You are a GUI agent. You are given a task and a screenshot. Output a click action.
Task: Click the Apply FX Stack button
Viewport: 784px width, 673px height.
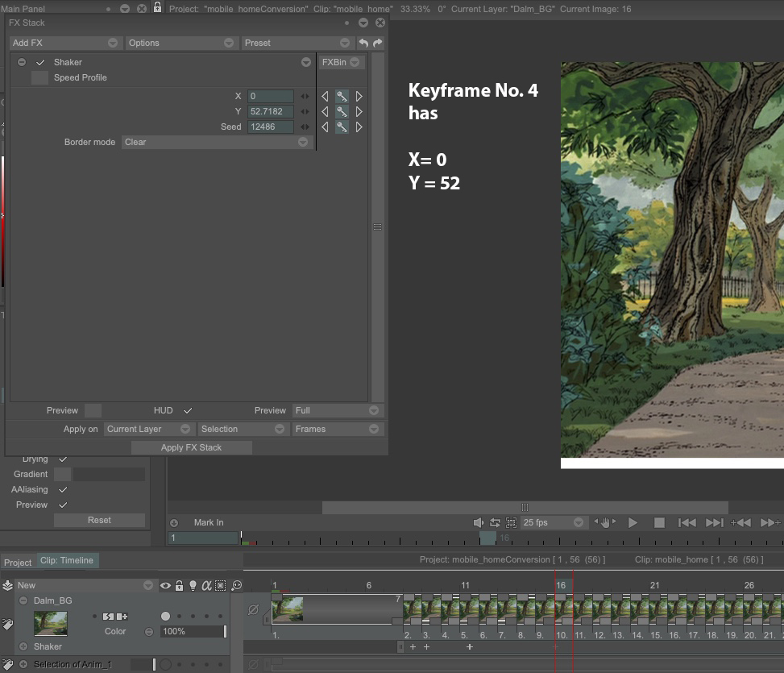192,447
